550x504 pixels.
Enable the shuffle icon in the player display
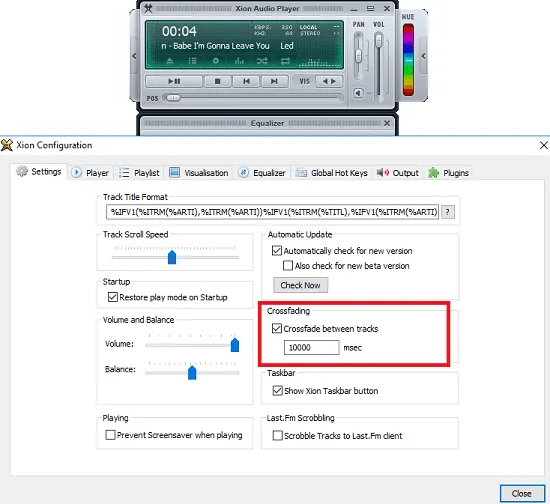coord(262,61)
